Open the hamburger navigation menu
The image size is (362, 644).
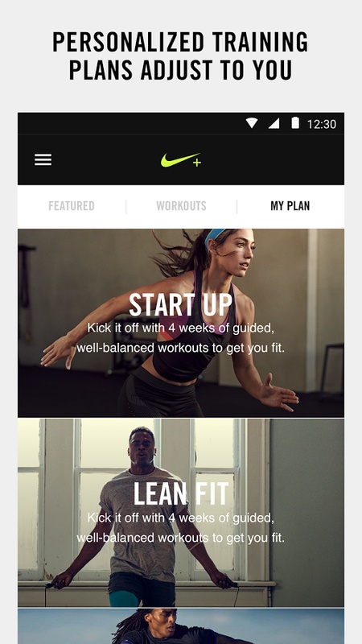click(x=43, y=159)
